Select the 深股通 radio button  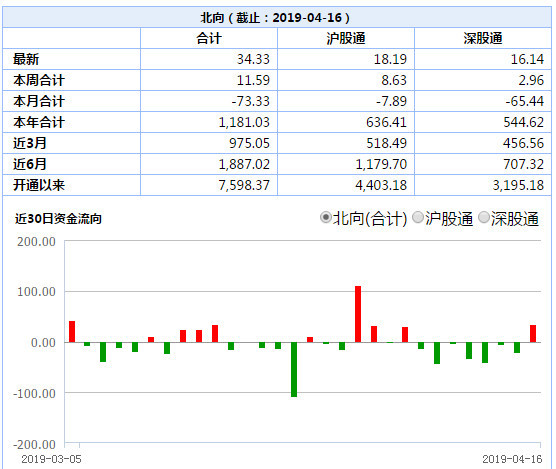484,217
